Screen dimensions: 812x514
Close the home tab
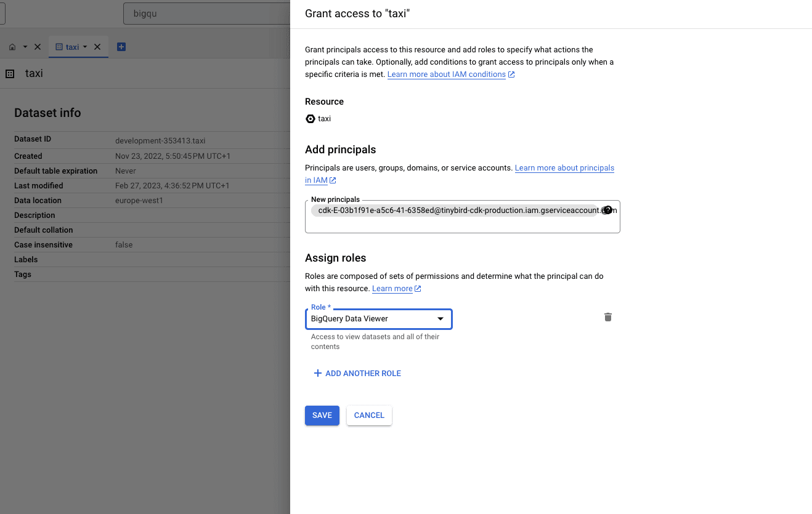(38, 47)
